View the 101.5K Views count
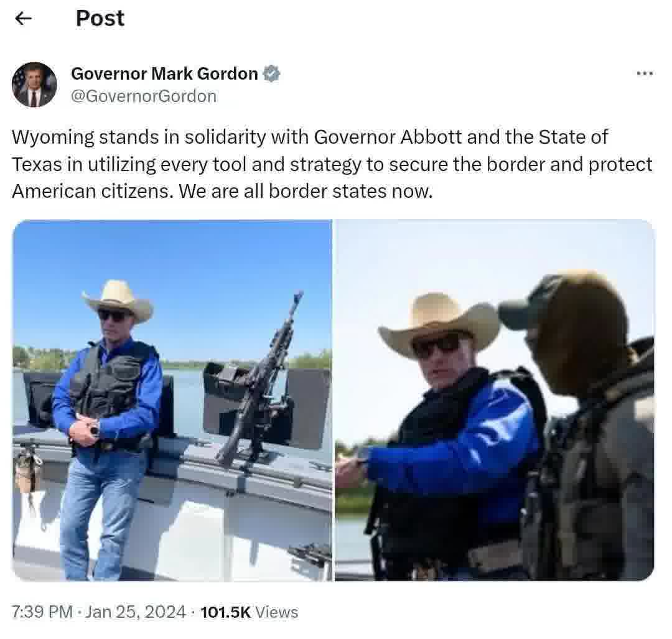Viewport: 672px width, 639px height. (x=249, y=612)
